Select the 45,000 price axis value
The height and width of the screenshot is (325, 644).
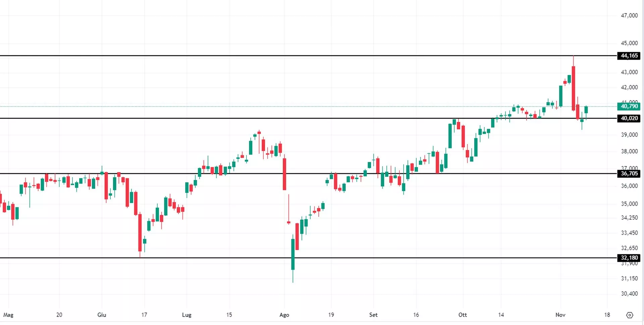point(629,43)
